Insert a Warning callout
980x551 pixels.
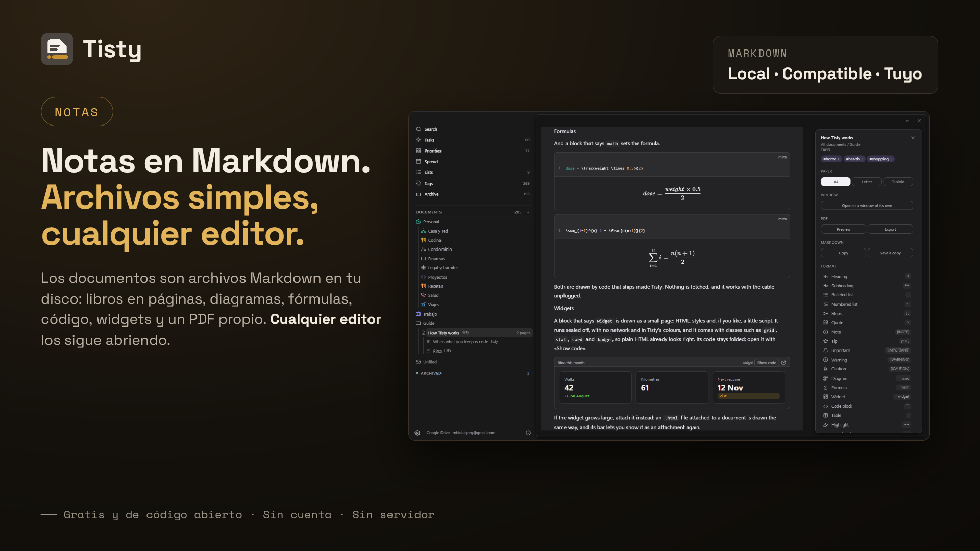(867, 360)
